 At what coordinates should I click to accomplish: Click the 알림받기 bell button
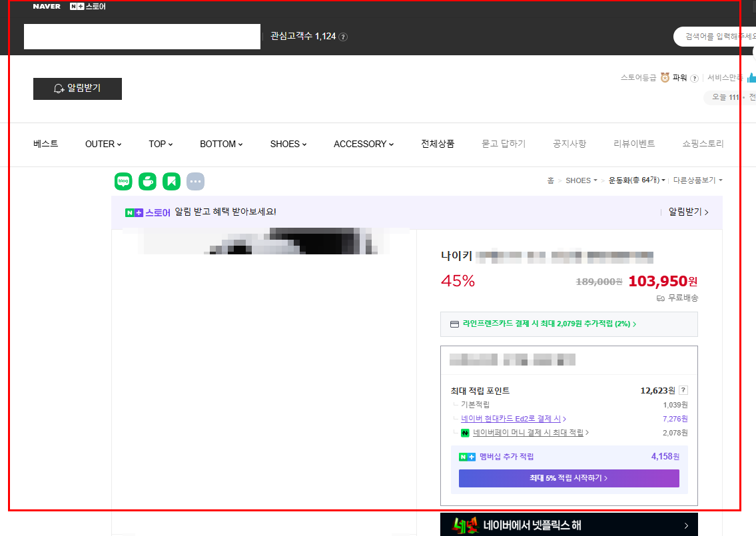tap(78, 89)
